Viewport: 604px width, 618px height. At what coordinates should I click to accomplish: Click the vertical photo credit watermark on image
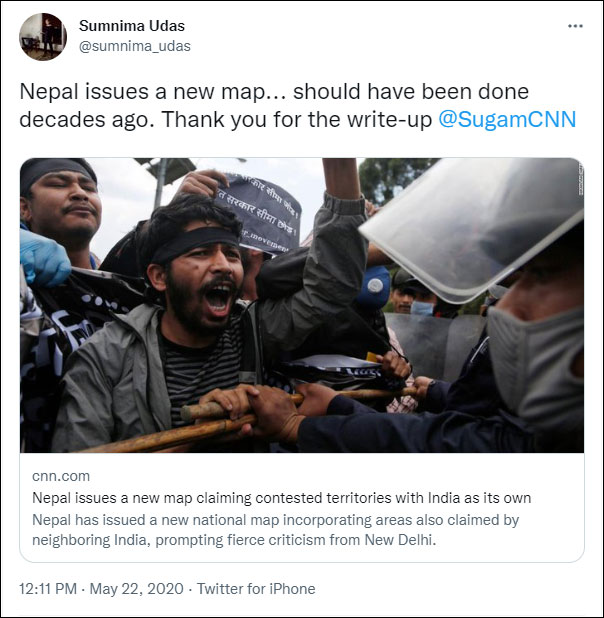(x=578, y=178)
